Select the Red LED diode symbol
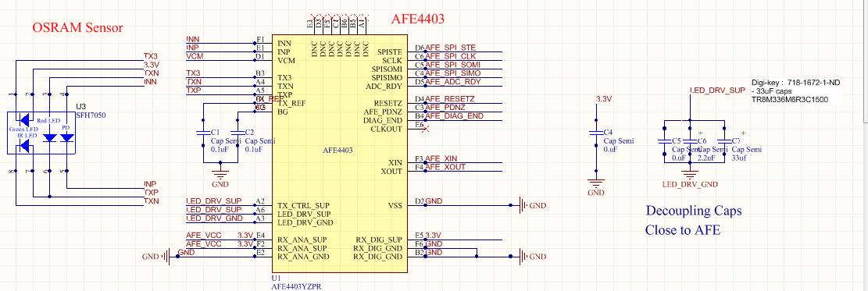The width and height of the screenshot is (868, 291). [50, 137]
